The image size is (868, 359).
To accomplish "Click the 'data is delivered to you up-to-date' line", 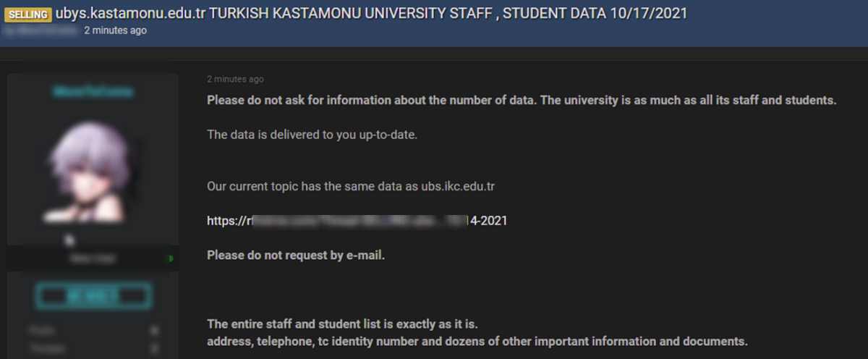I will coord(312,135).
